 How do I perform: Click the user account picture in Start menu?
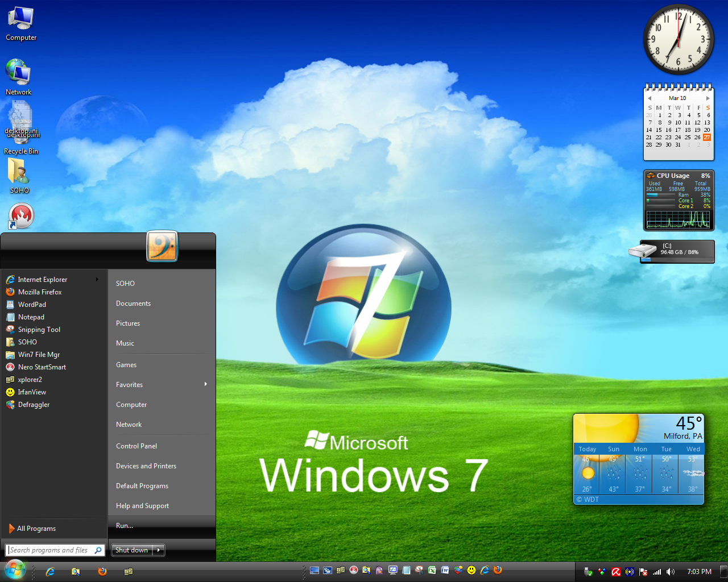coord(162,246)
